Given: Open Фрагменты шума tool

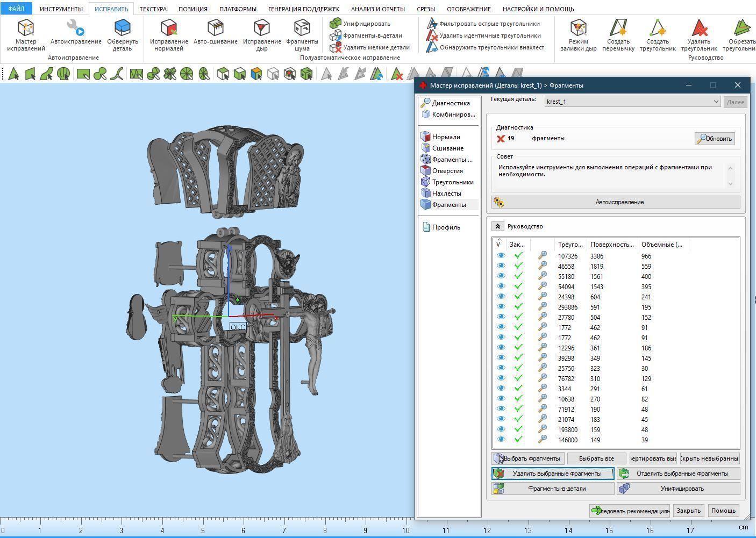Looking at the screenshot, I should (x=302, y=28).
